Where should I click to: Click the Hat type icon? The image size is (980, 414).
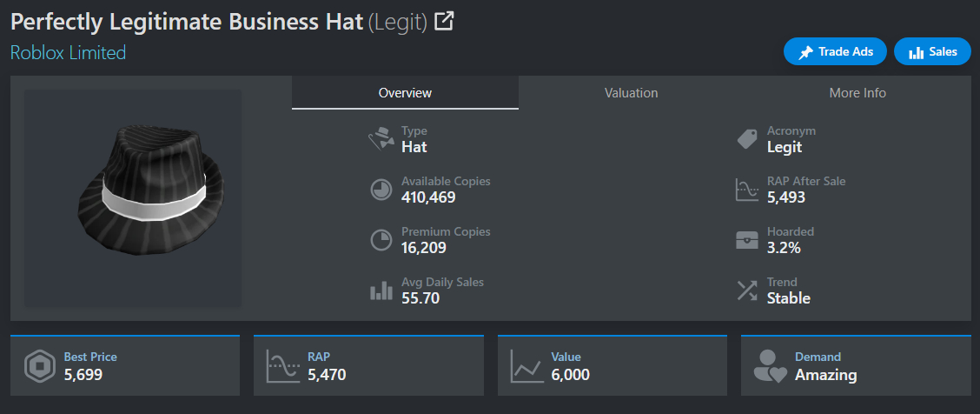[x=381, y=139]
